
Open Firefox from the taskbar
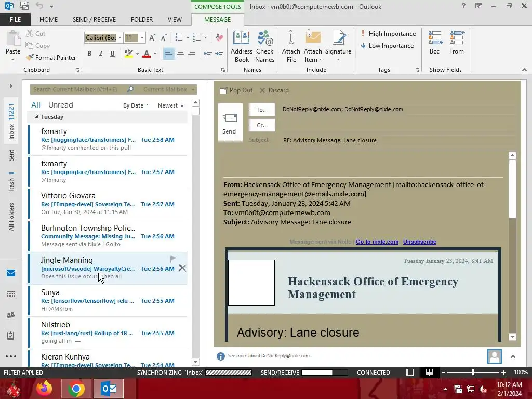tap(44, 389)
